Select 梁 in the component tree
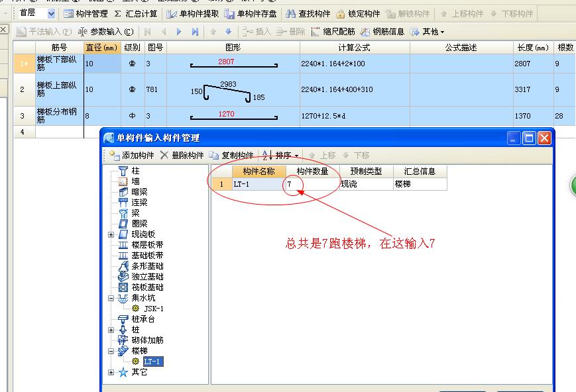The height and width of the screenshot is (392, 576). coord(136,213)
